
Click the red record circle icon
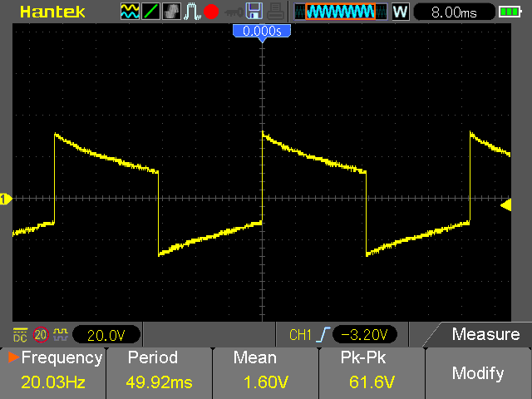211,12
